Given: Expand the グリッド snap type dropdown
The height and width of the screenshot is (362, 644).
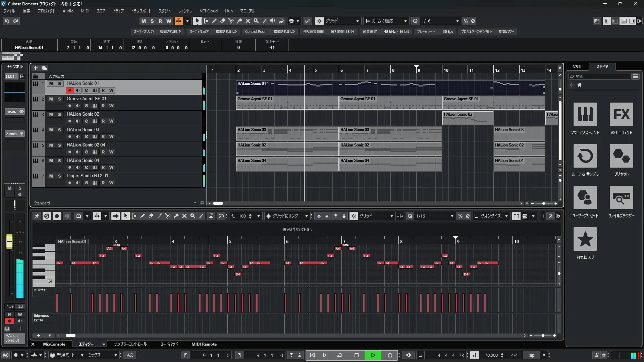Looking at the screenshot, I should (358, 21).
